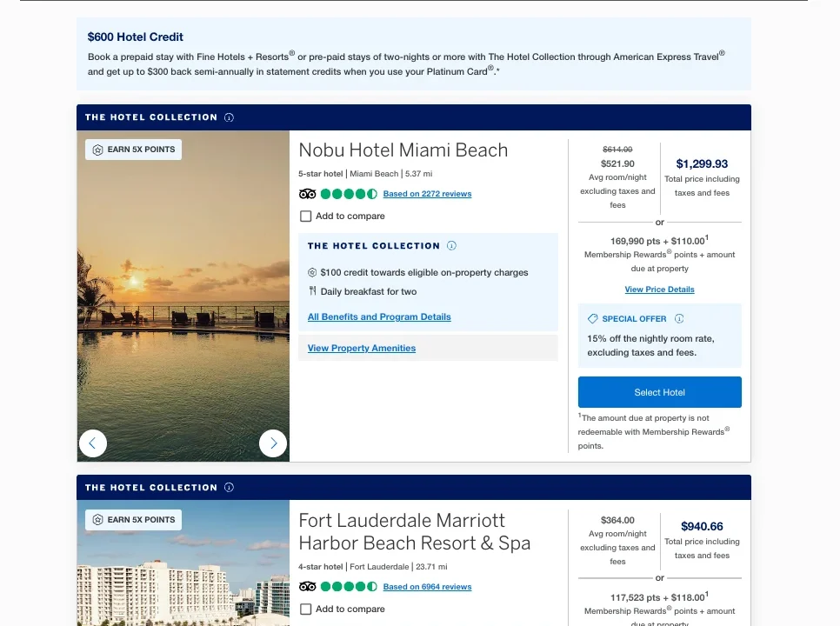
Task: Click Earn 5X Points badge on Nobu photo
Action: coord(133,150)
